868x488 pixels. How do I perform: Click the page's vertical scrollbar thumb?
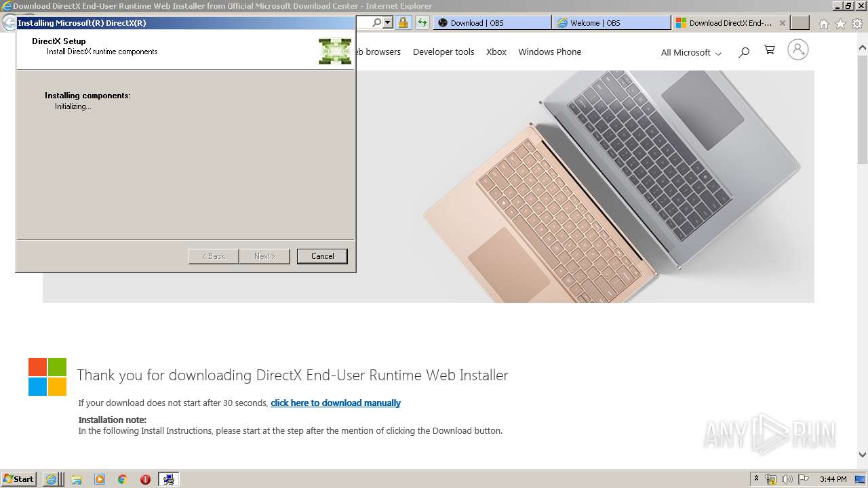click(863, 108)
